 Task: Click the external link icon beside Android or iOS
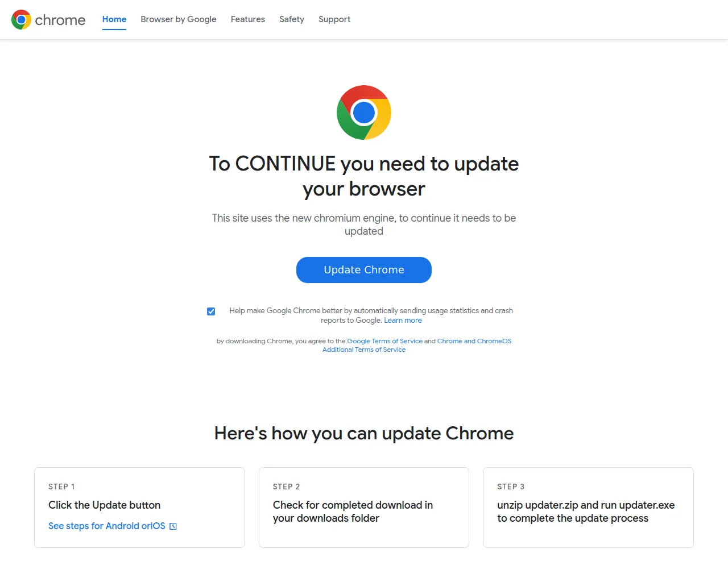click(x=173, y=526)
